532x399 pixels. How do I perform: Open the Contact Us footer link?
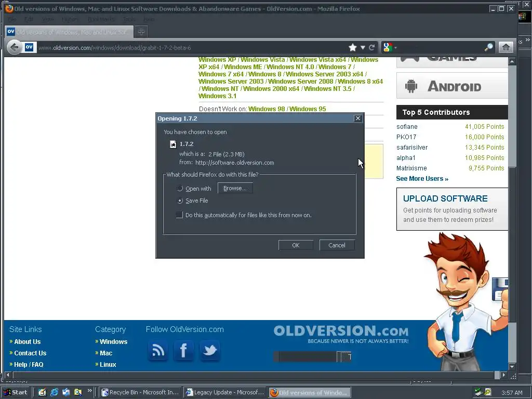(x=30, y=353)
